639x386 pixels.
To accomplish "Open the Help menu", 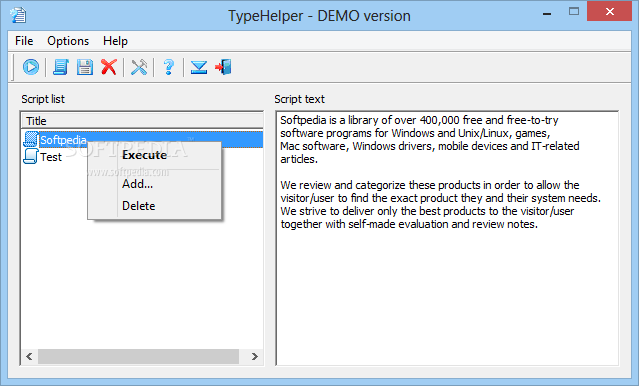I will click(x=115, y=41).
